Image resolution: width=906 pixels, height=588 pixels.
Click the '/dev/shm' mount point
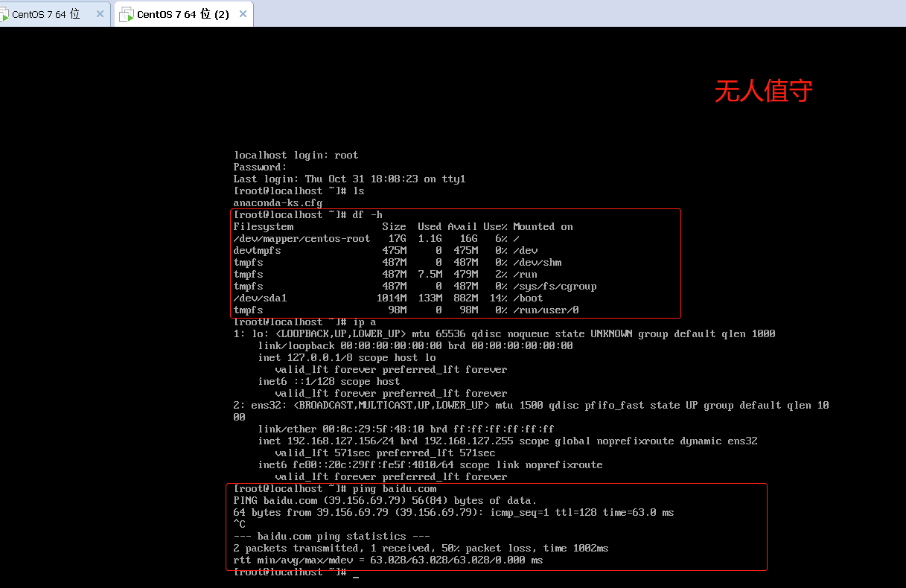click(x=537, y=262)
